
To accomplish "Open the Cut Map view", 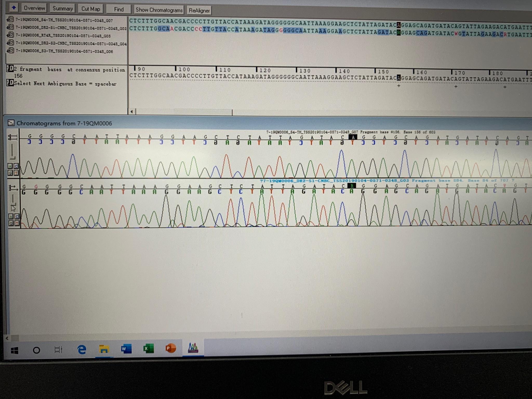I will (x=91, y=9).
